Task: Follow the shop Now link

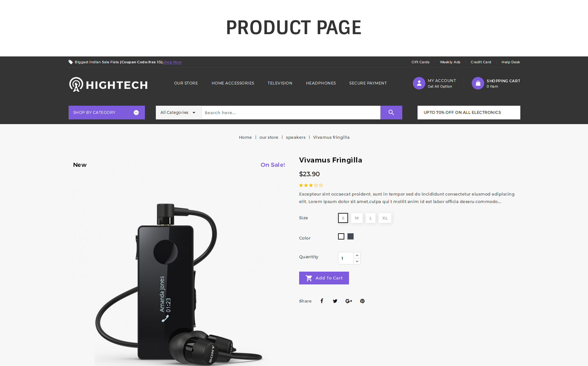Action: point(172,62)
